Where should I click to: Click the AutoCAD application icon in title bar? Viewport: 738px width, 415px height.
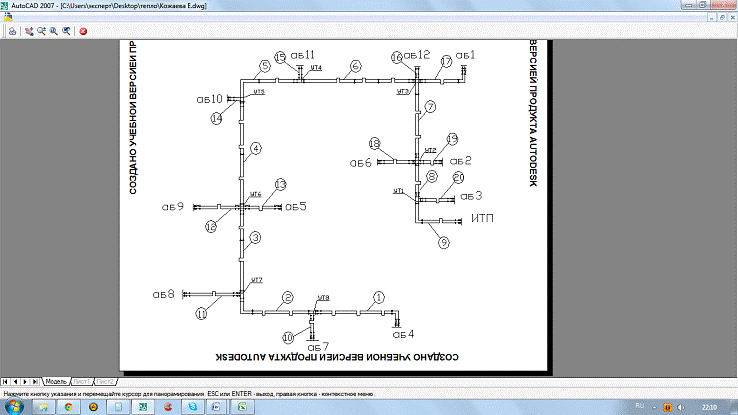(x=5, y=6)
